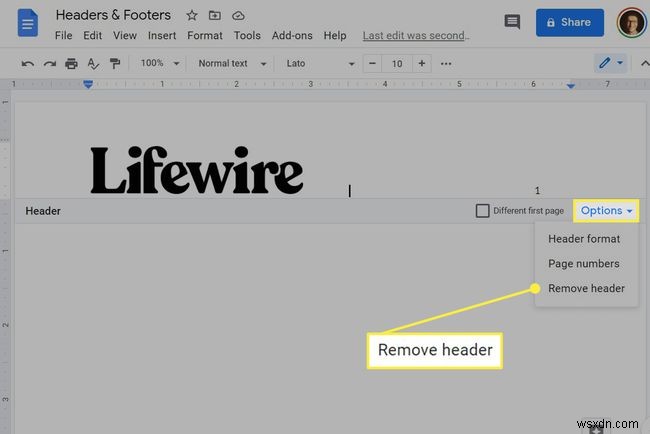Select the Paint format tool
This screenshot has width=650, height=434.
click(x=115, y=64)
